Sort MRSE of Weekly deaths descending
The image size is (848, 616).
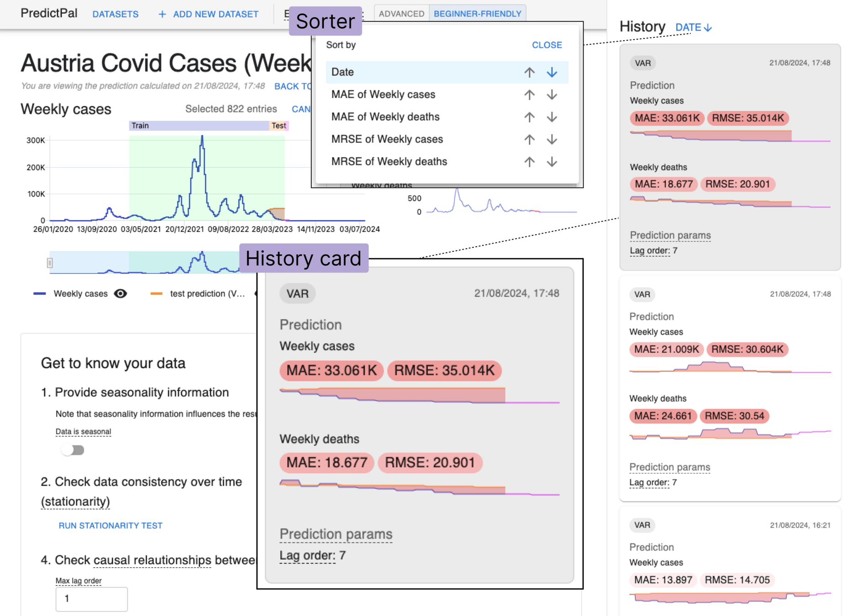tap(552, 162)
